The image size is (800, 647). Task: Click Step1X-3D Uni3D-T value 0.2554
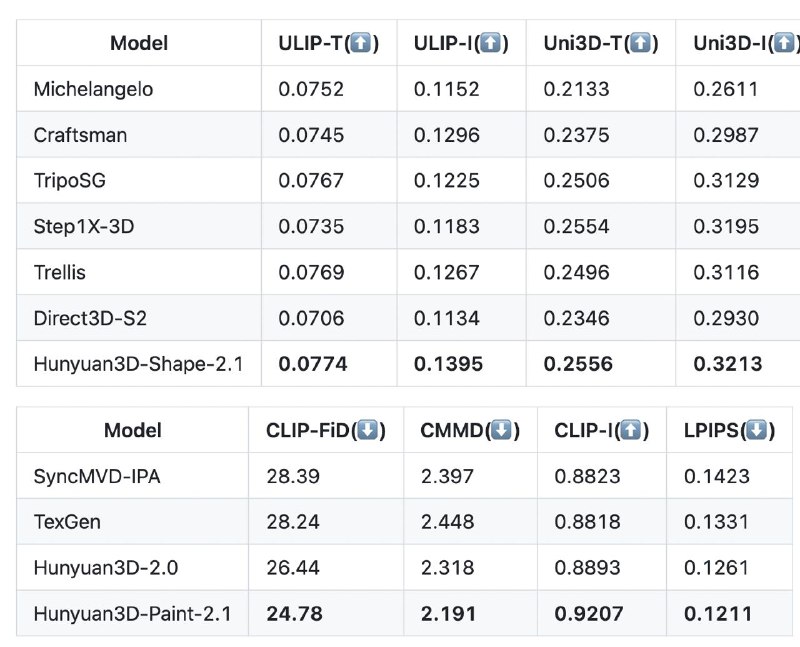577,227
